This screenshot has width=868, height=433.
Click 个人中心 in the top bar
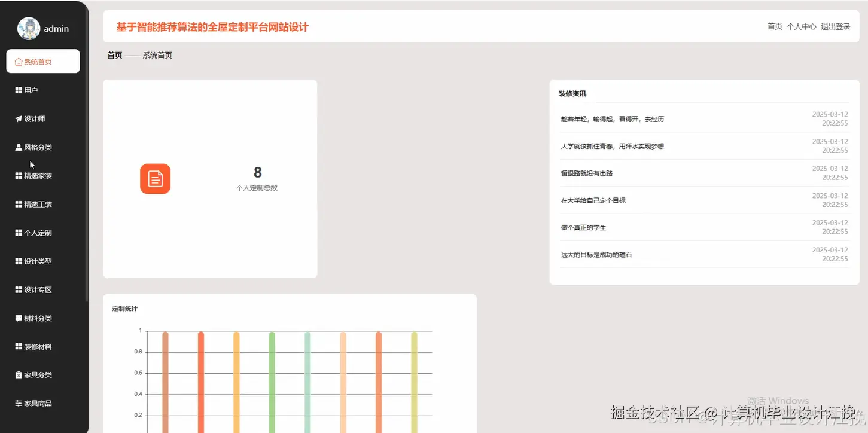[x=800, y=26]
